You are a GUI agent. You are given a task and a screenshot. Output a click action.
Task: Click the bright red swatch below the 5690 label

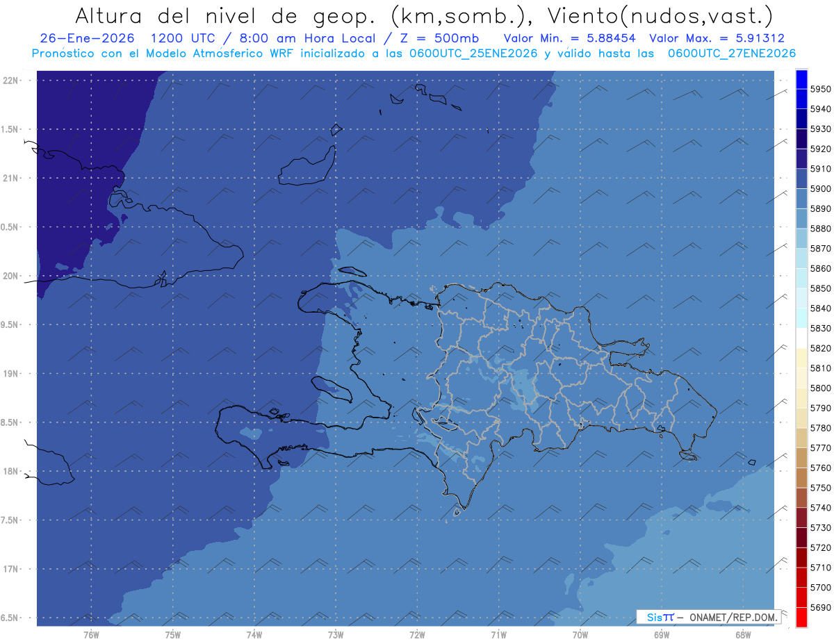coord(801,617)
